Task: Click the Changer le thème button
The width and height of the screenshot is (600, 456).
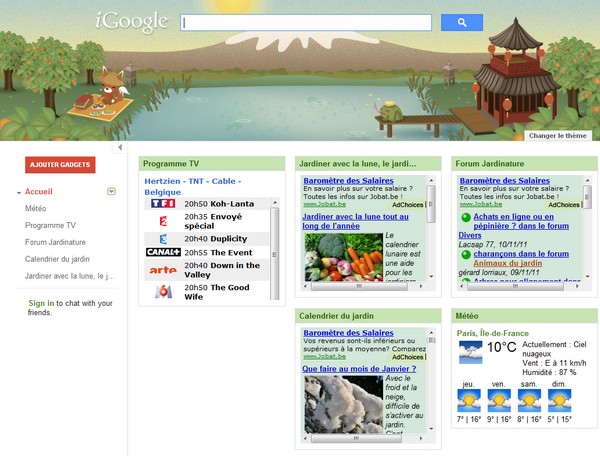Action: [557, 135]
